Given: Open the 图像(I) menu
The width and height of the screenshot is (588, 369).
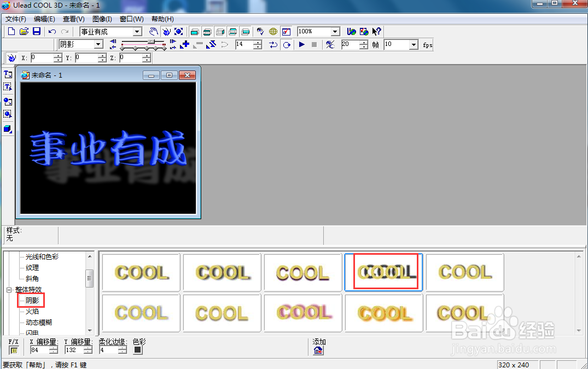Looking at the screenshot, I should click(x=102, y=19).
